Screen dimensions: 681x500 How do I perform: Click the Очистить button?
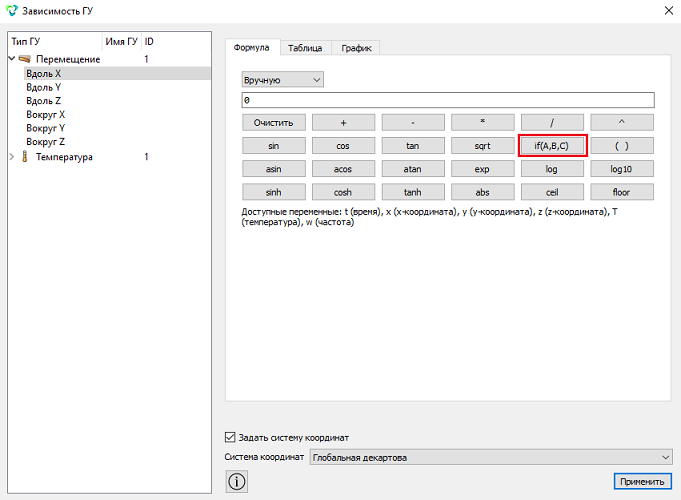click(274, 123)
